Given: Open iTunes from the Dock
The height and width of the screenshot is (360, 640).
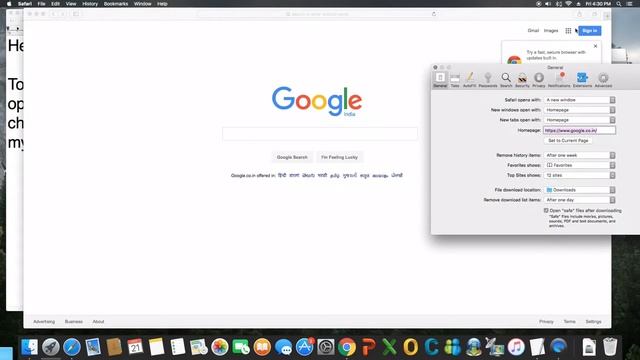Looking at the screenshot, I should pos(516,347).
